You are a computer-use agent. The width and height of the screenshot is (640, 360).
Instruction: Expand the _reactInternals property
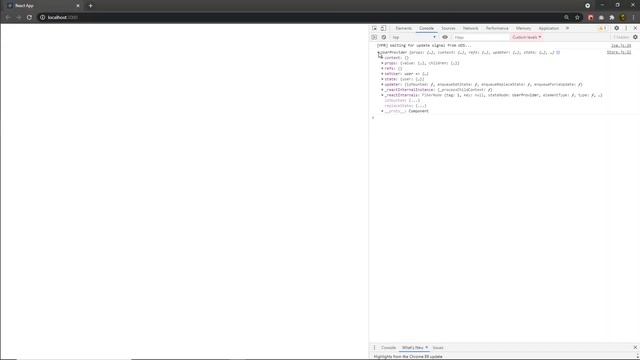click(x=382, y=95)
